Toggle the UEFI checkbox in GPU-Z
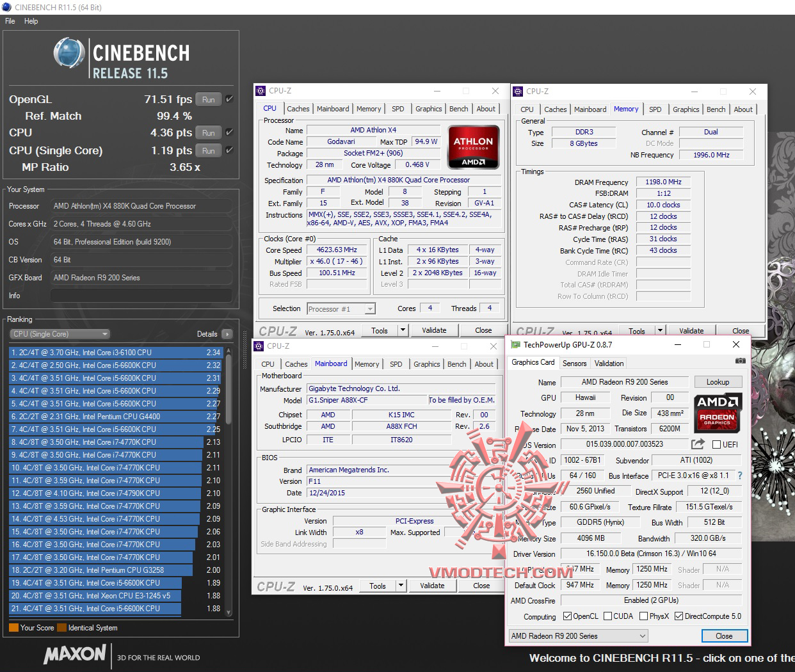Viewport: 795px width, 672px height. point(717,444)
